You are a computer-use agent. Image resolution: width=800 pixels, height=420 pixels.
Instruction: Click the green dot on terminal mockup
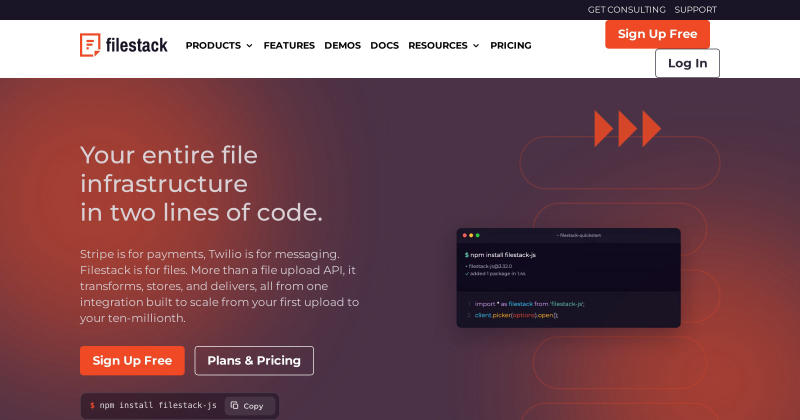point(478,235)
